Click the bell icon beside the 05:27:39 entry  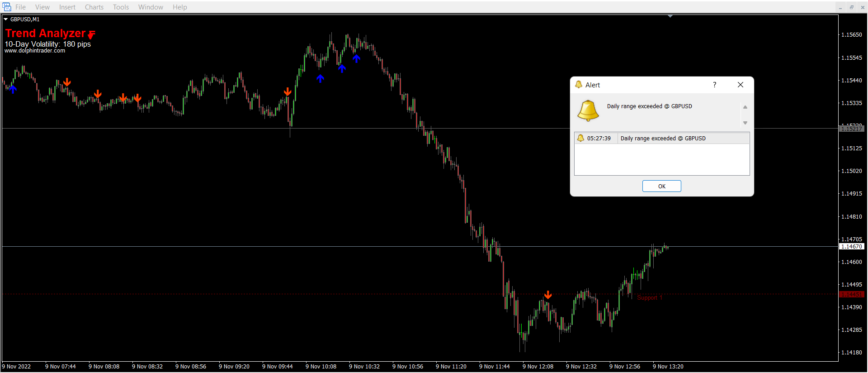tap(580, 138)
